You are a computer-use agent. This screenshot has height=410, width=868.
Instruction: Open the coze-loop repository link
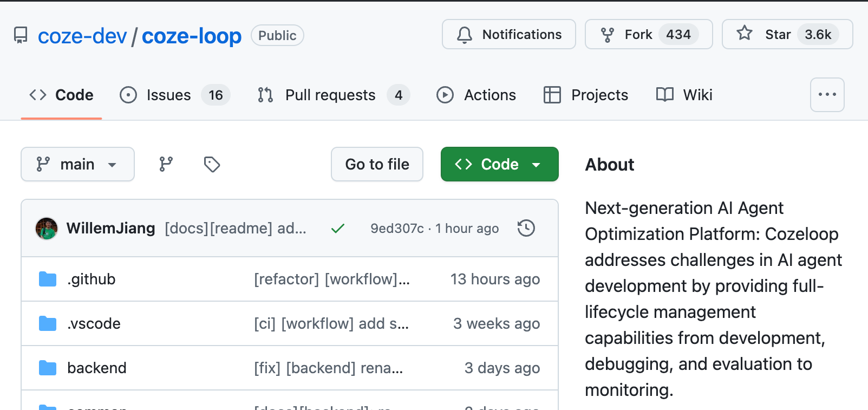[x=192, y=36]
